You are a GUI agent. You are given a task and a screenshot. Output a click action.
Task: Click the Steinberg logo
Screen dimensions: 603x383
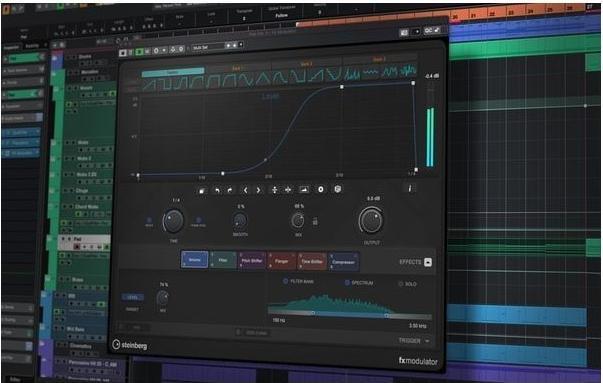coord(130,345)
